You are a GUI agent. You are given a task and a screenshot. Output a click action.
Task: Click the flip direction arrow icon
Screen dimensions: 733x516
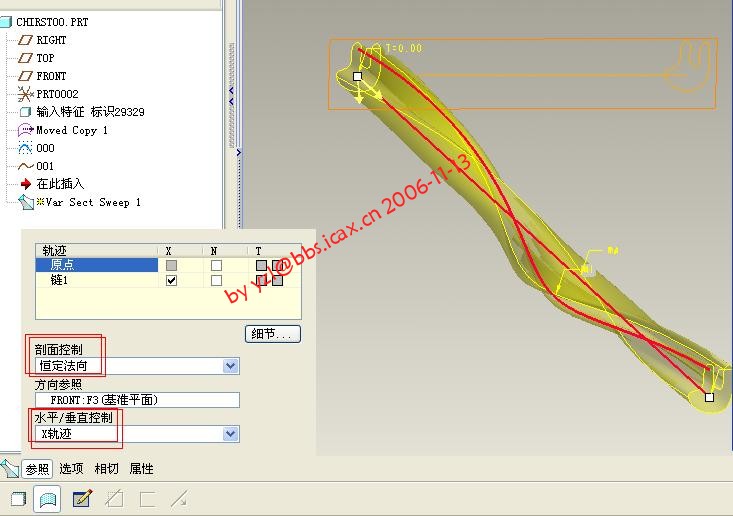point(180,499)
